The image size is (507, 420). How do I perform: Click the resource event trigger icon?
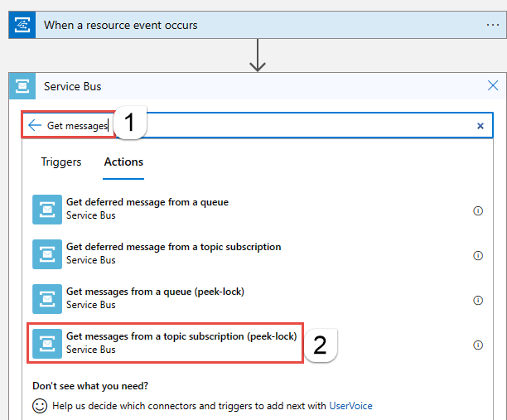[x=23, y=25]
